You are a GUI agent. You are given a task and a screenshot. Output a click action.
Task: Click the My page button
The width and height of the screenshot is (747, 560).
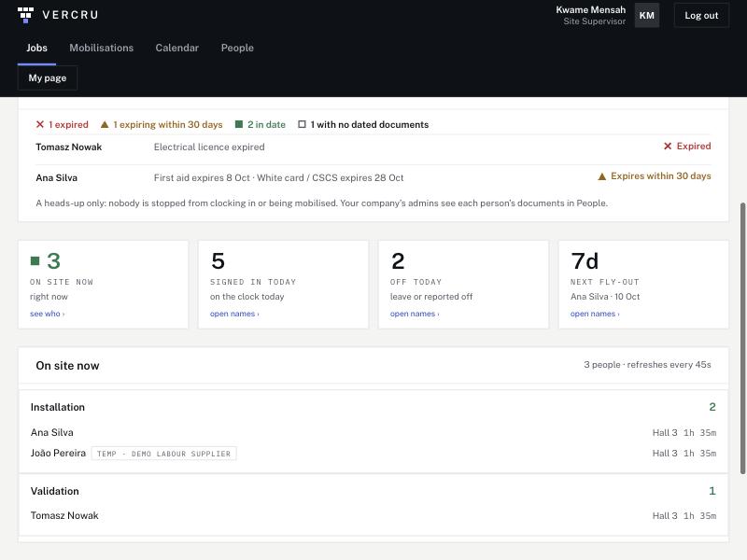[48, 78]
